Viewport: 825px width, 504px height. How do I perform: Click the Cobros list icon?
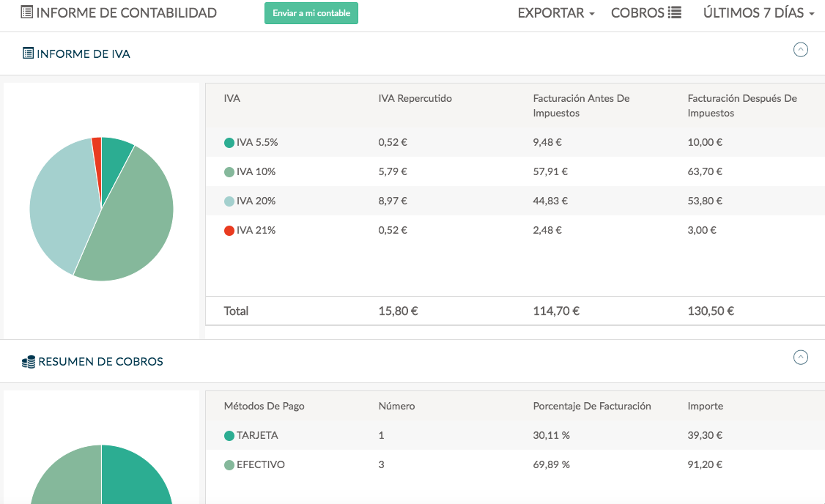click(x=675, y=12)
